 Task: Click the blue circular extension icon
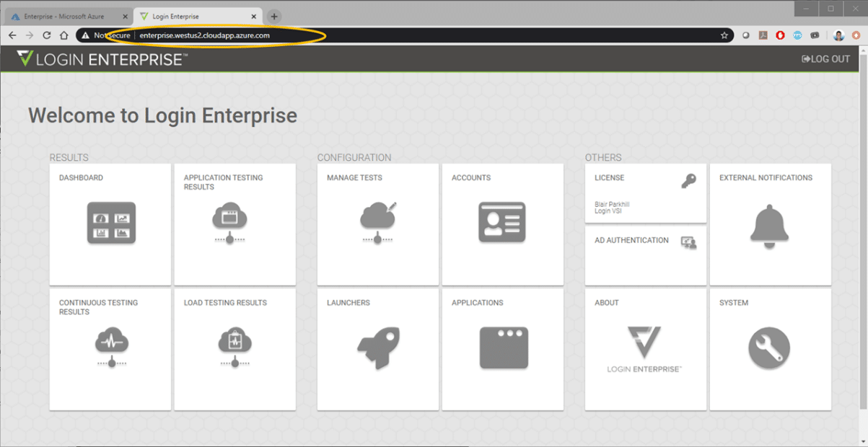797,35
